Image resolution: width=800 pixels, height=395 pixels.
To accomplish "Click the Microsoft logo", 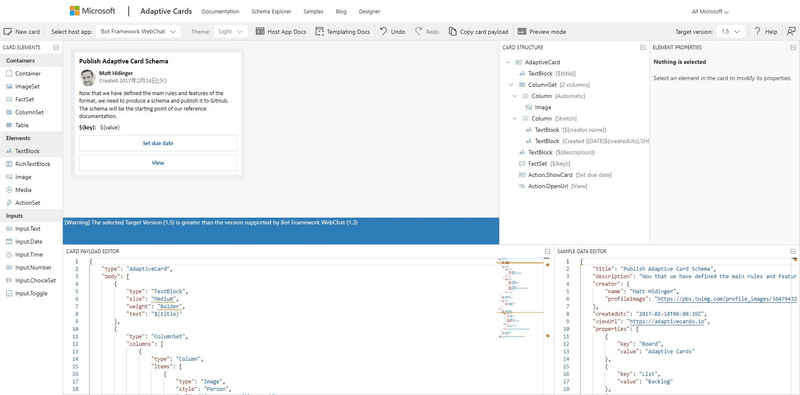I will click(92, 11).
